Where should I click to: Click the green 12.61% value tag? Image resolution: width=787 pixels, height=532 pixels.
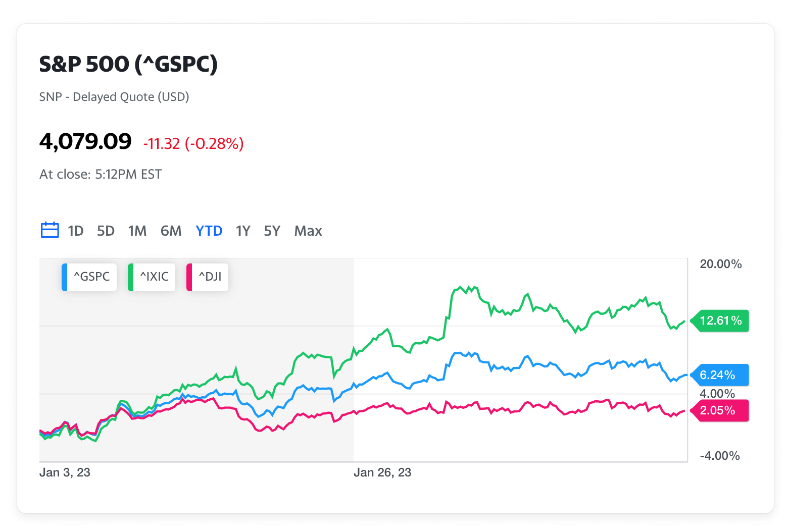point(720,321)
